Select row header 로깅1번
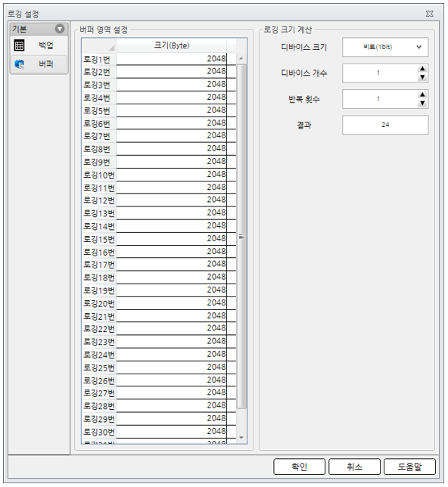The width and height of the screenshot is (448, 487). [x=99, y=59]
